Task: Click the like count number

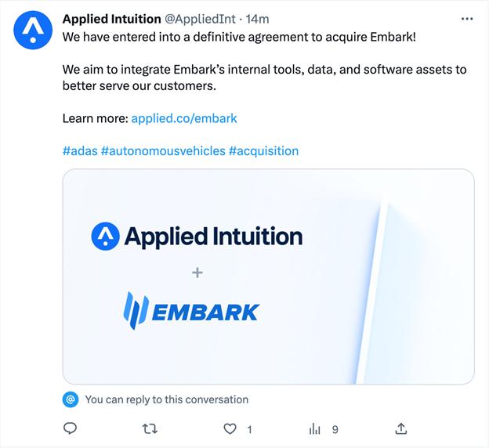Action: click(249, 429)
